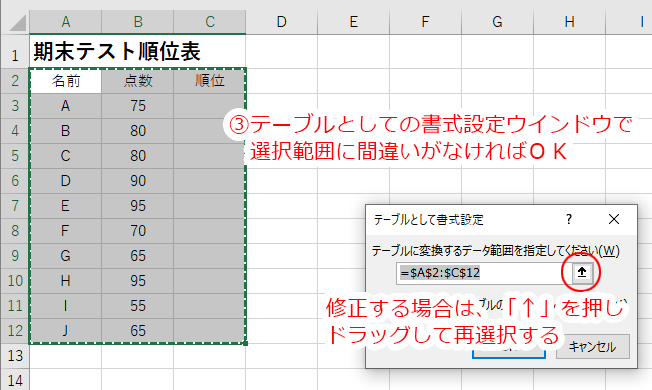Click the collapse dialog range selector arrow icon

click(581, 272)
